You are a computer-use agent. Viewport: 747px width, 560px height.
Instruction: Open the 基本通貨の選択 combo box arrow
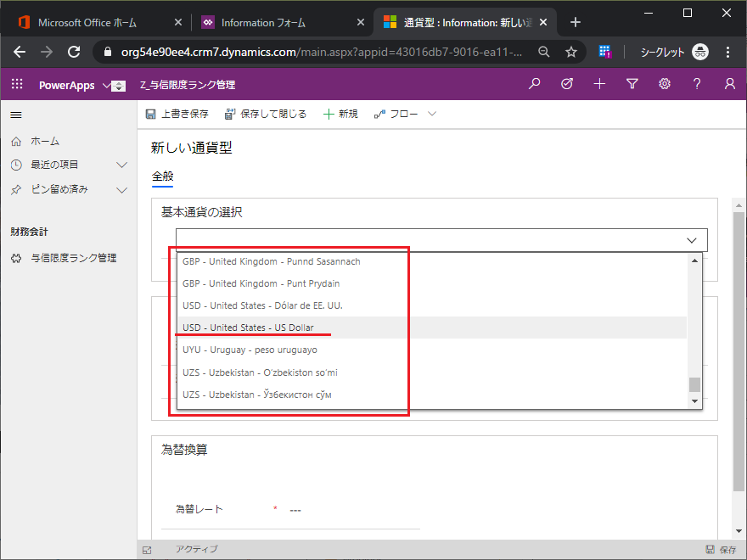click(691, 240)
